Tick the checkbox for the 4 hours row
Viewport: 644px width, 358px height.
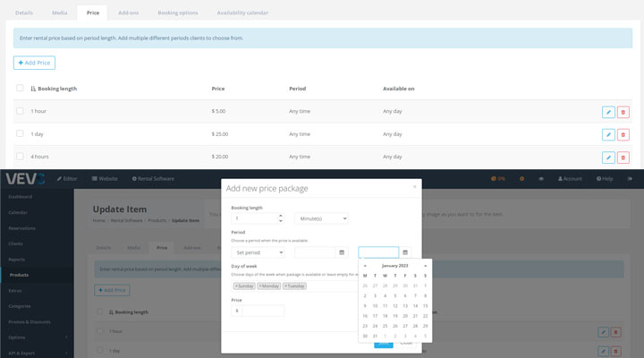pyautogui.click(x=20, y=157)
